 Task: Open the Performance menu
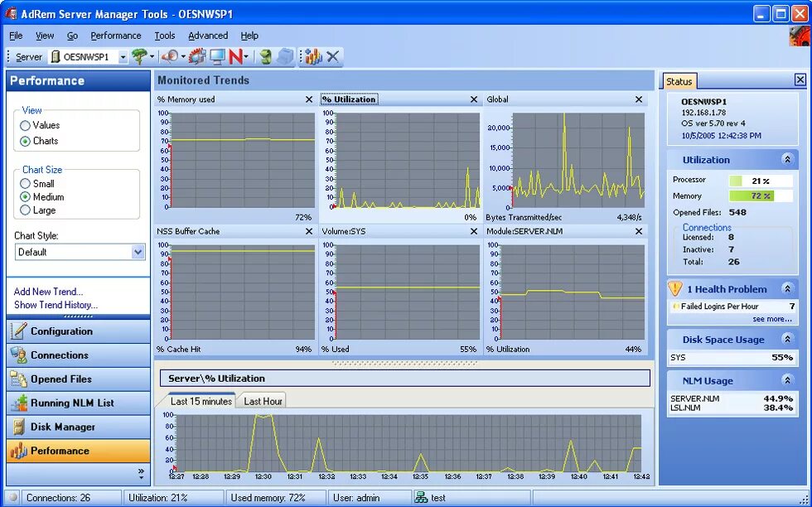115,36
